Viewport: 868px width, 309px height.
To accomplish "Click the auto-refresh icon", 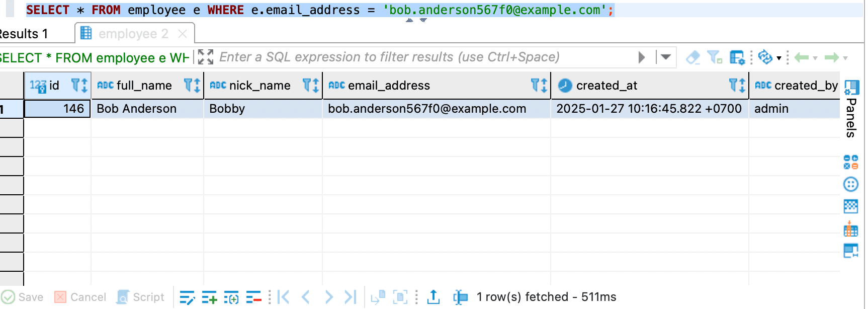I will tap(765, 57).
